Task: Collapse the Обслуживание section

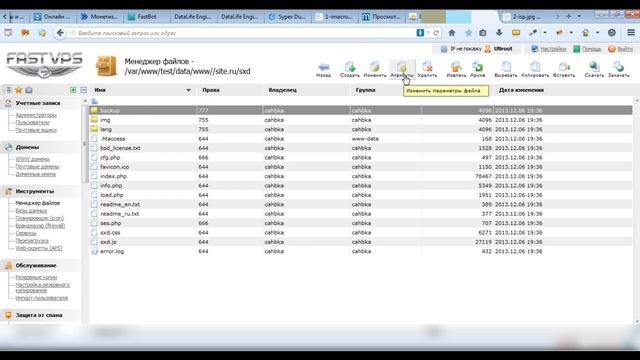Action: pyautogui.click(x=36, y=265)
